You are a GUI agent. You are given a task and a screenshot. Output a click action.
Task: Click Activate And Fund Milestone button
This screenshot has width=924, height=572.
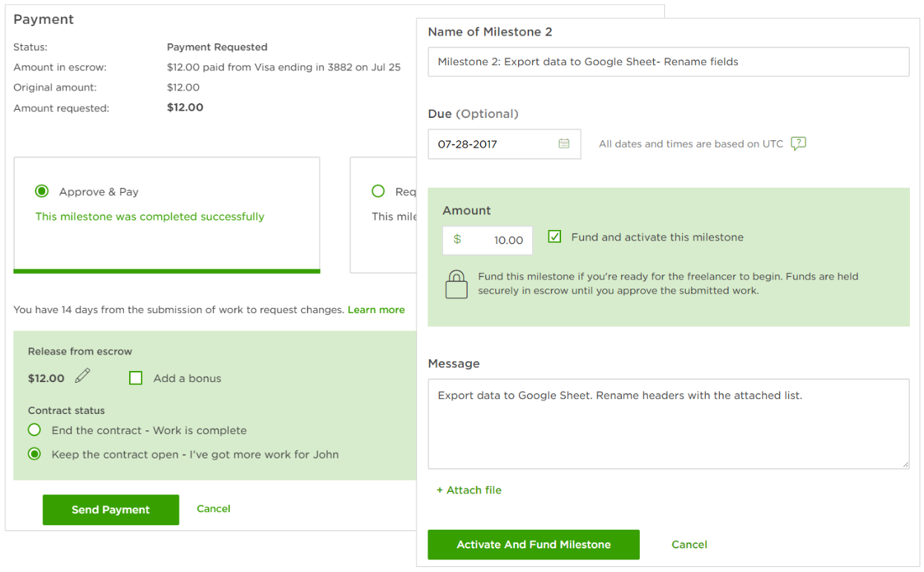[x=533, y=545]
